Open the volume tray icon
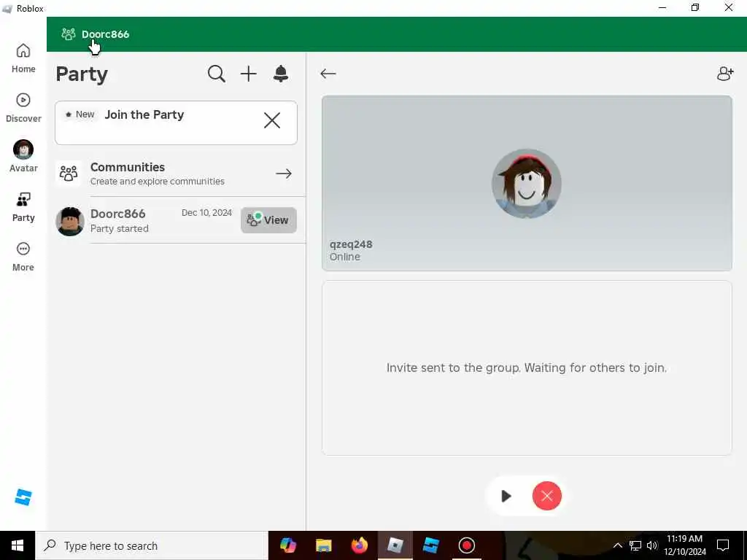Viewport: 747px width, 560px height. pos(652,545)
